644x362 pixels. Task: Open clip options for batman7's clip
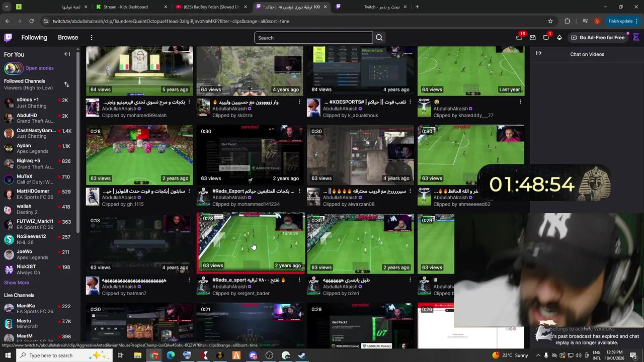189,280
